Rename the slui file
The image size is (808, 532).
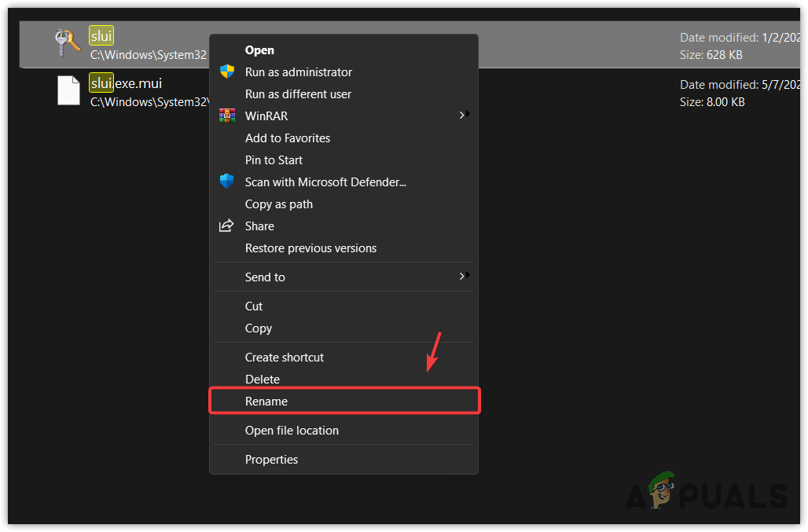pos(266,401)
